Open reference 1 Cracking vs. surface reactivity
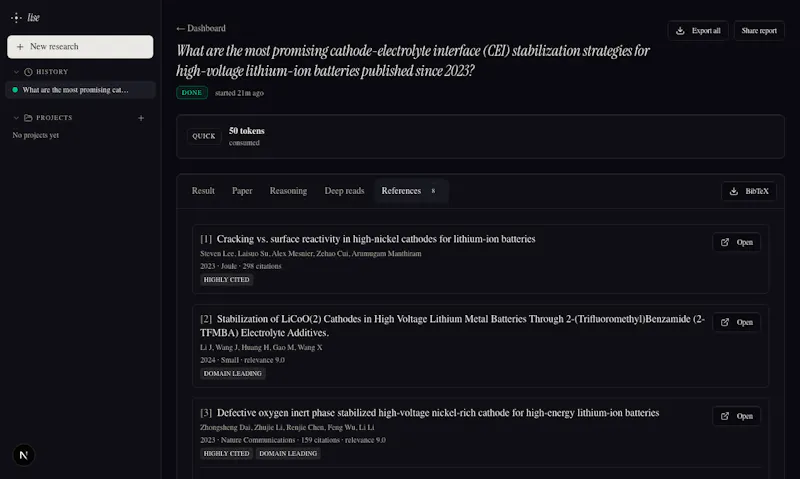The height and width of the screenshot is (479, 800). click(x=736, y=242)
